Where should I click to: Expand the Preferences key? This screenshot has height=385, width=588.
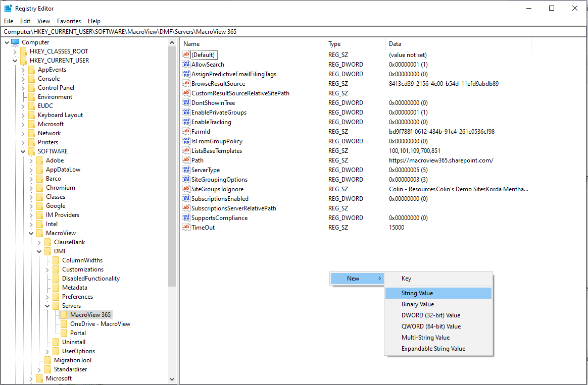coord(47,297)
